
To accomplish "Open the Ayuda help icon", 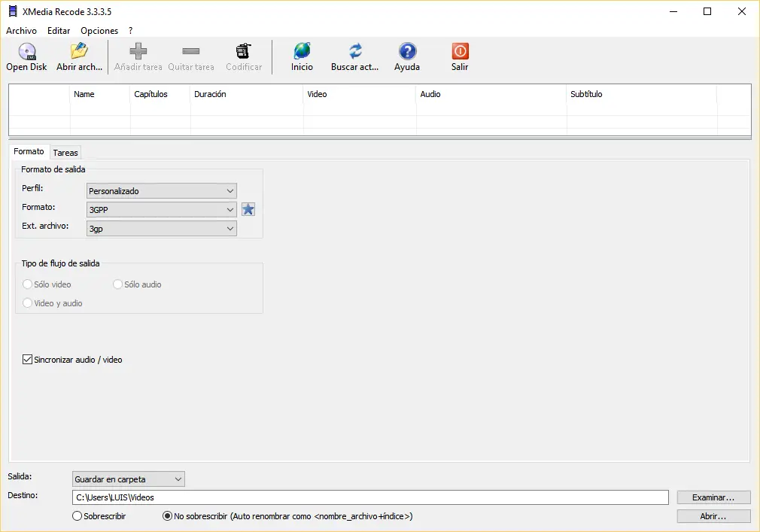I will (407, 51).
